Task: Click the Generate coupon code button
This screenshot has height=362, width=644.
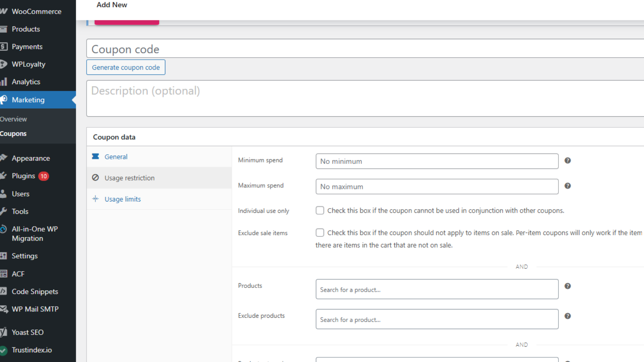Action: click(x=126, y=67)
